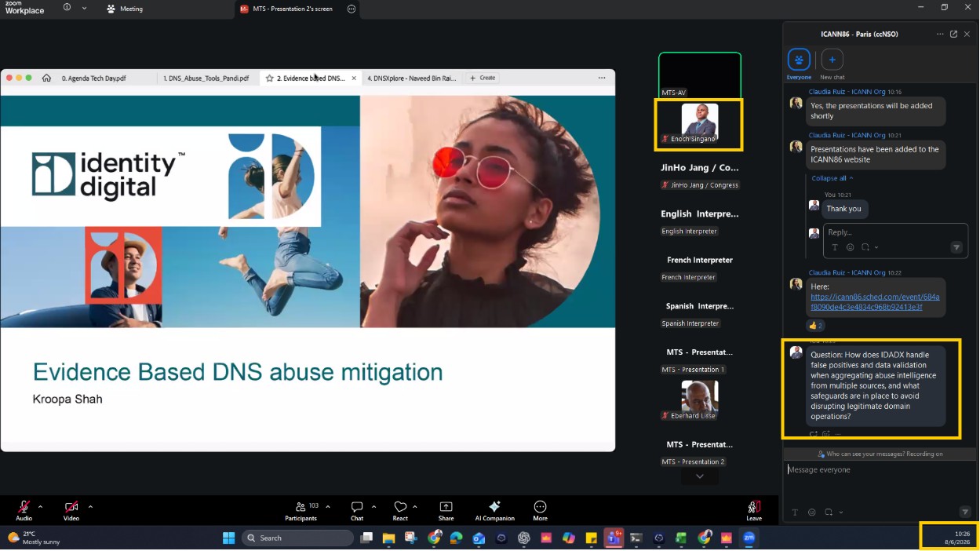The image size is (980, 551).
Task: Open the icann86.sched.com event link
Action: click(875, 302)
